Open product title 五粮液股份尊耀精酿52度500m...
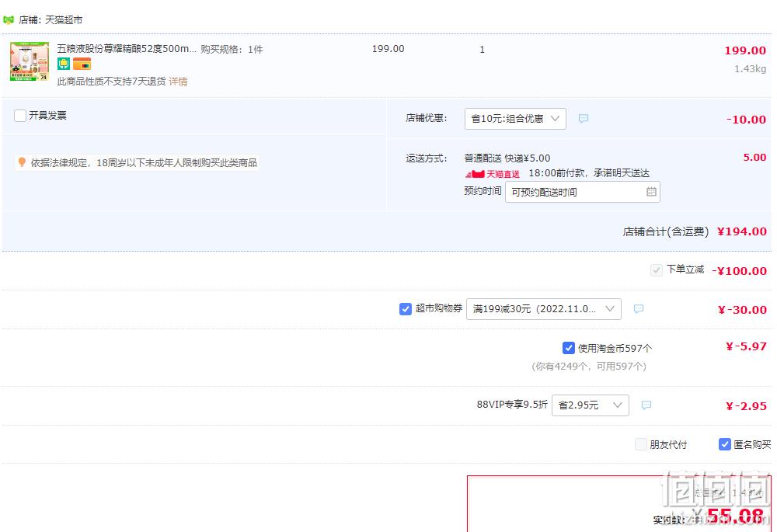 tap(127, 49)
